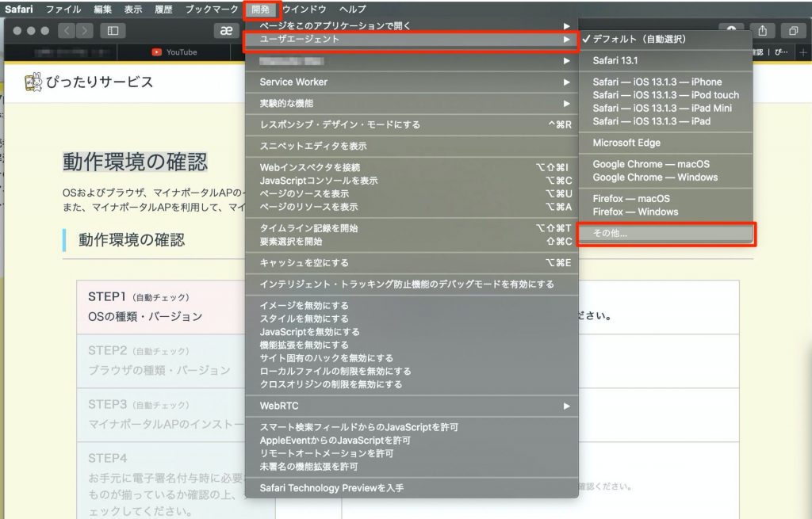Open the Safari application menu

point(19,10)
